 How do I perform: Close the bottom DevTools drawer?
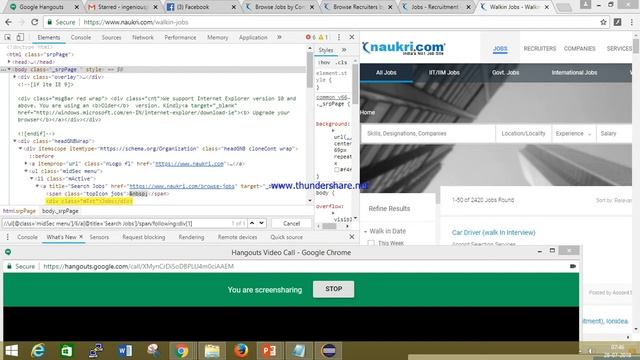[x=351, y=237]
